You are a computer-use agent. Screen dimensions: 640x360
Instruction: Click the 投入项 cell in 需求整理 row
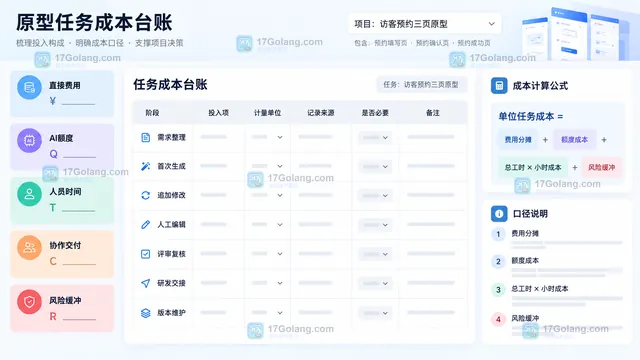click(218, 138)
